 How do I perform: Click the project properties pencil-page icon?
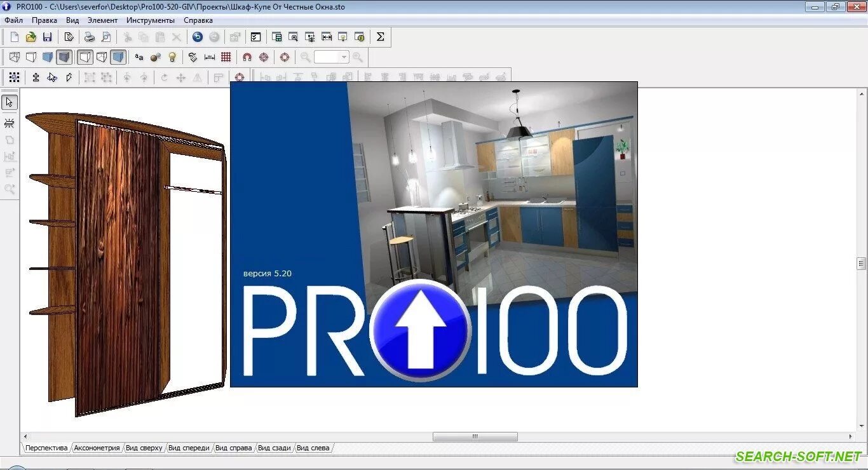click(x=69, y=37)
